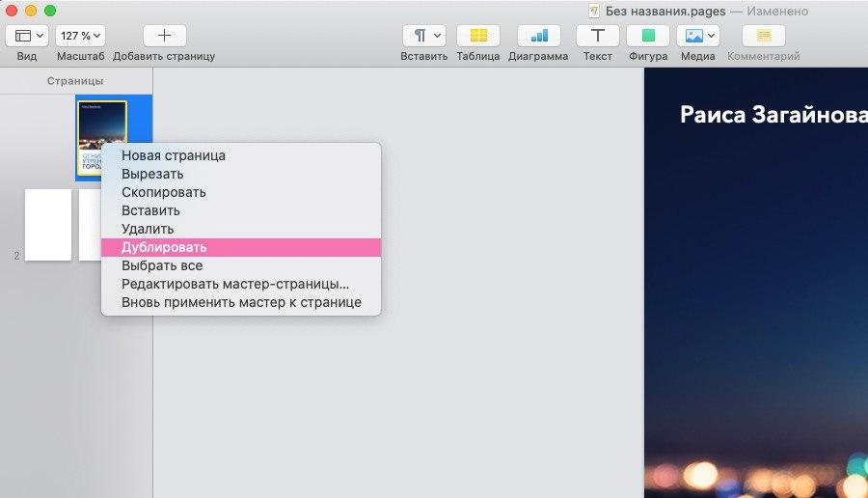Click the highlighted Дублировать menu item
Image resolution: width=868 pixels, height=498 pixels.
(164, 247)
